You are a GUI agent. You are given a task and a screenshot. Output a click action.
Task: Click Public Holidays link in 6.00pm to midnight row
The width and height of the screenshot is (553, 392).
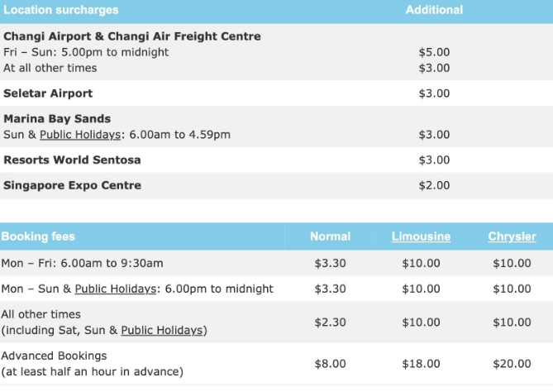pyautogui.click(x=116, y=289)
